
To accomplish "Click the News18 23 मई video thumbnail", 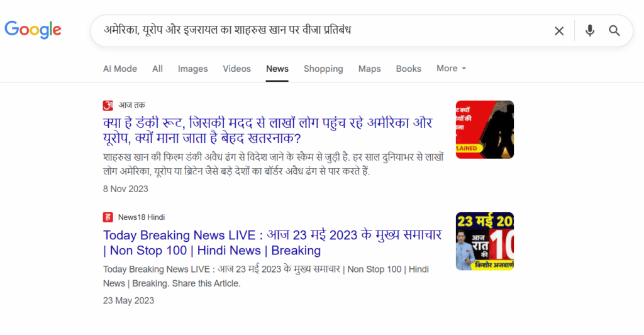I will click(x=484, y=241).
